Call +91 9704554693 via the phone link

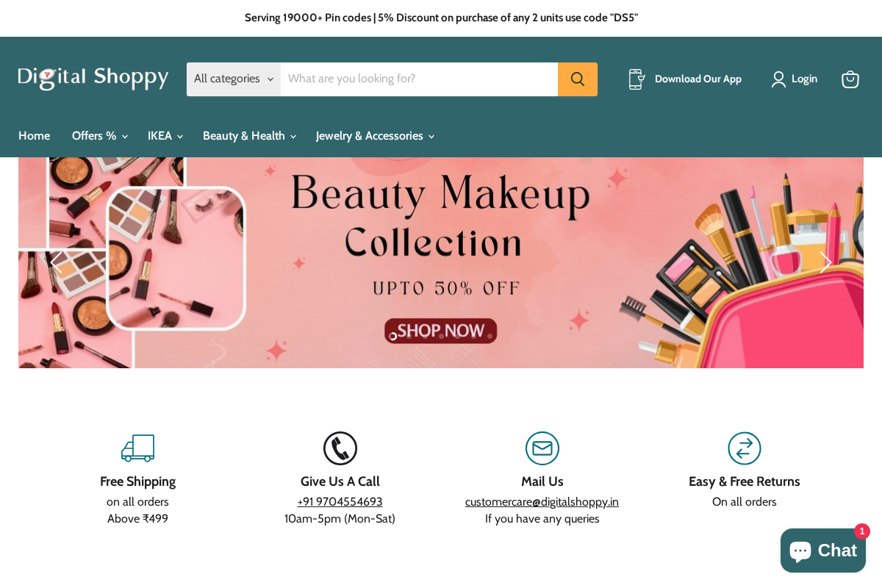pyautogui.click(x=340, y=501)
